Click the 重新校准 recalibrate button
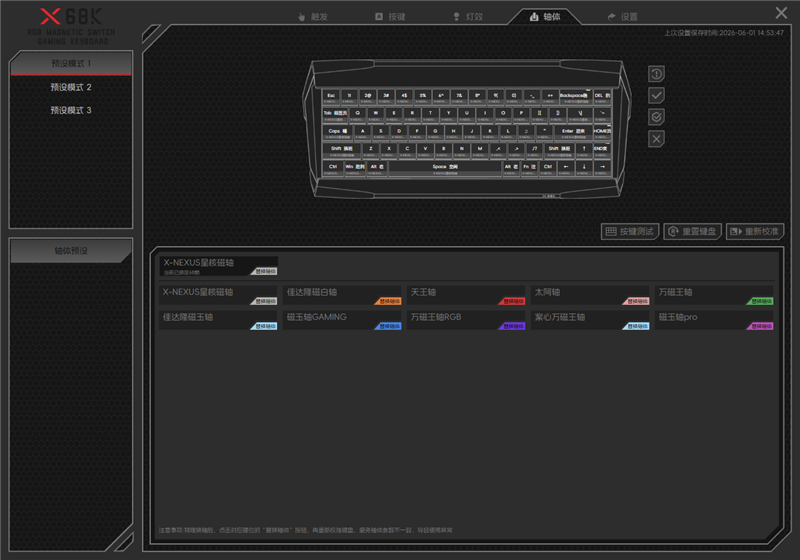This screenshot has height=560, width=800. click(755, 232)
